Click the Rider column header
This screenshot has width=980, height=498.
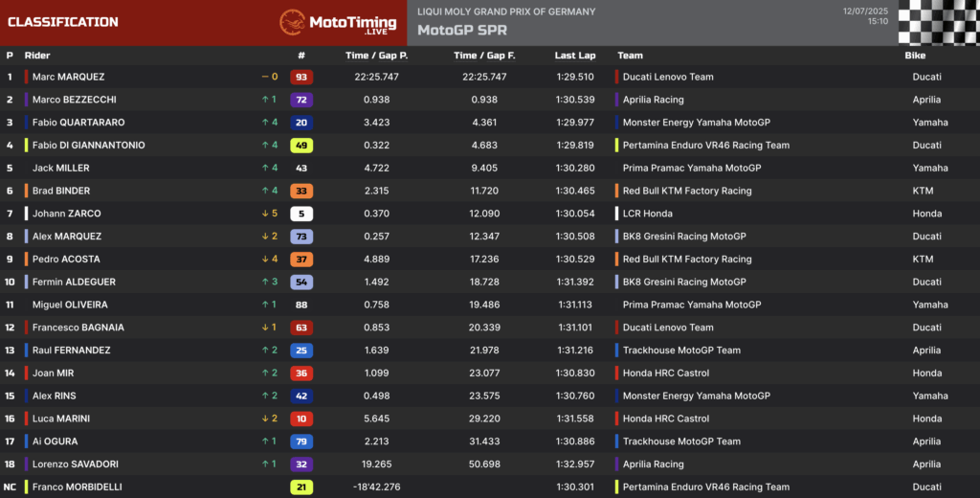37,55
